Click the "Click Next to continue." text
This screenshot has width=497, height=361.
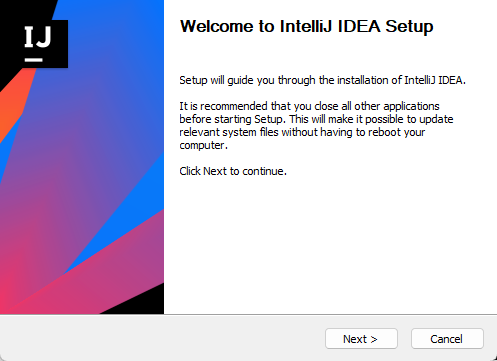point(233,171)
